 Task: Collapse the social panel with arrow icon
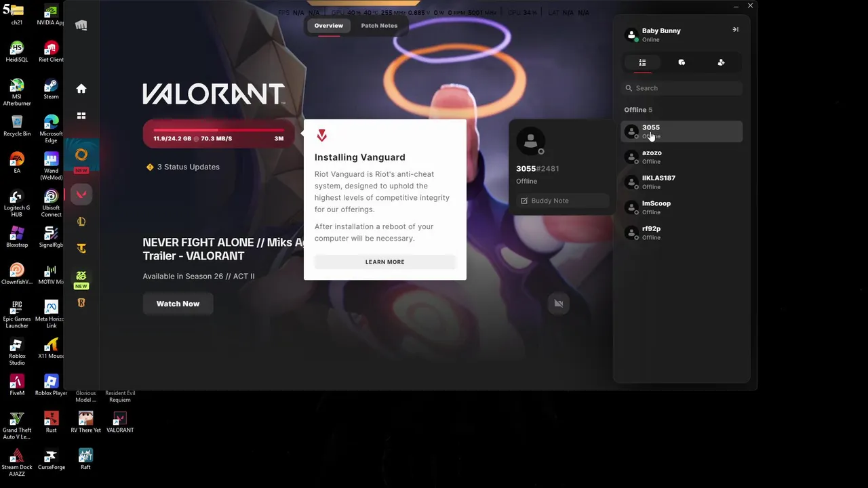(735, 30)
